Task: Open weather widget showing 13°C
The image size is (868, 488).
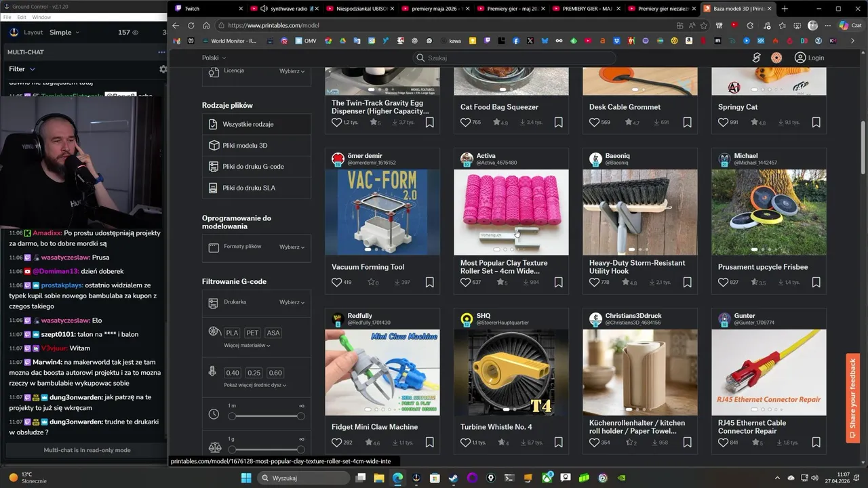Action: [27, 478]
